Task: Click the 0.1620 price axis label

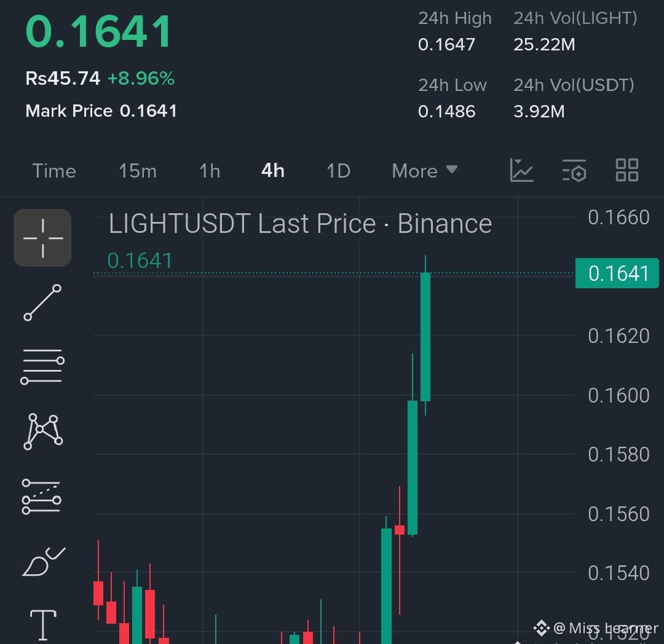Action: pos(619,336)
